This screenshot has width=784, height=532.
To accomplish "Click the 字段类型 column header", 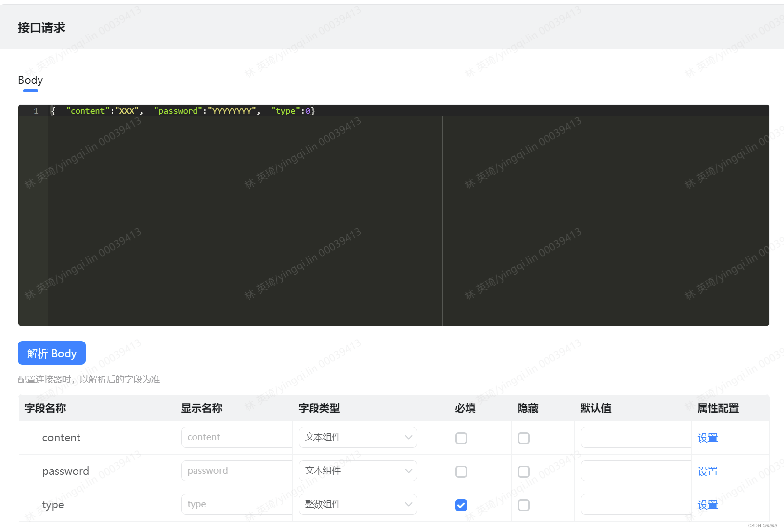I will click(319, 408).
